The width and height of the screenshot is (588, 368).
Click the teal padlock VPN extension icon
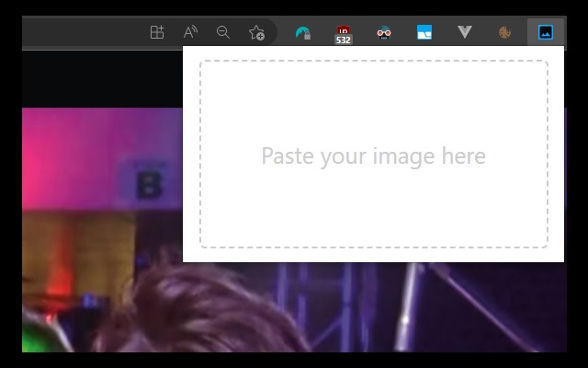(303, 32)
